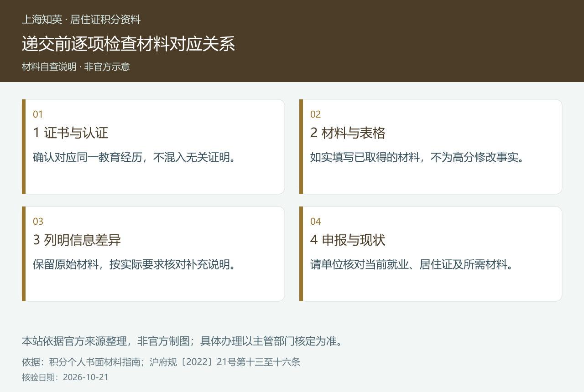Click the text 确认对应同一教育经历，不混入无关证明。
The height and width of the screenshot is (392, 584).
point(135,157)
